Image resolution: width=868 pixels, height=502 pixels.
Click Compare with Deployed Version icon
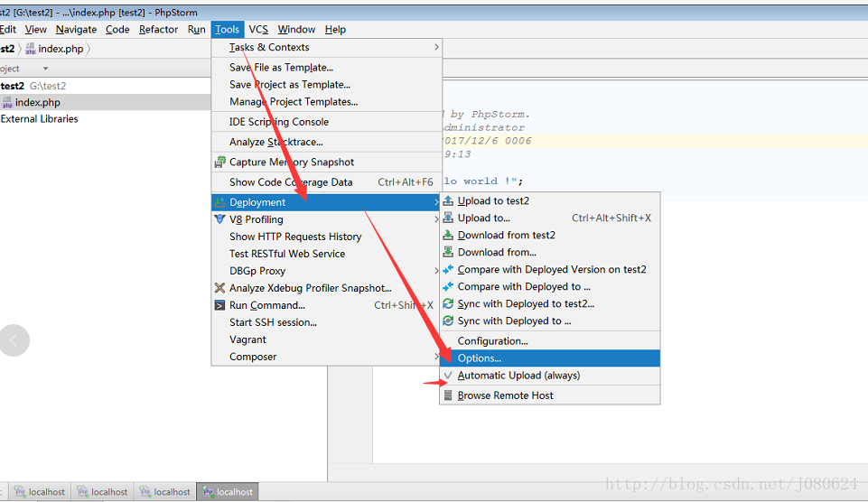[448, 269]
